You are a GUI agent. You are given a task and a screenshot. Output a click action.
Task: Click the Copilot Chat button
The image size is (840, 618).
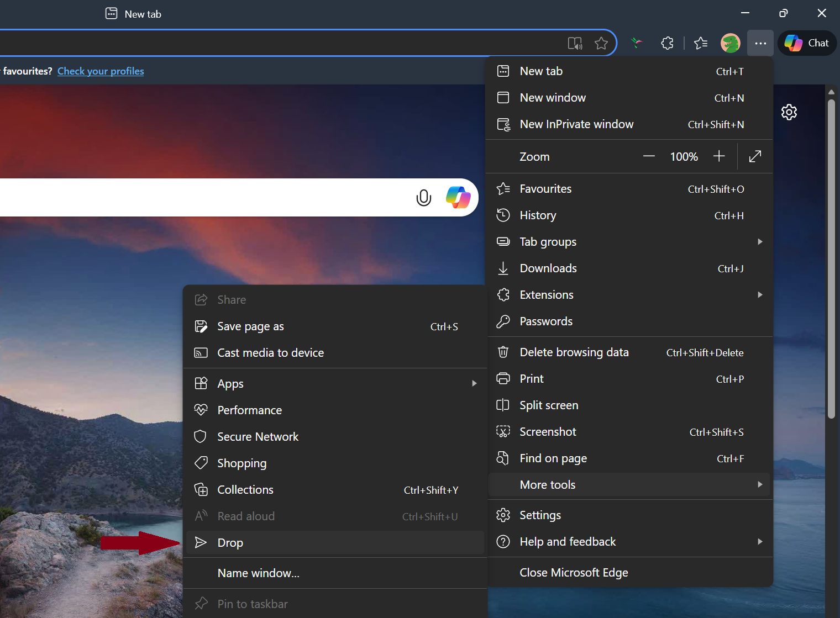click(807, 43)
